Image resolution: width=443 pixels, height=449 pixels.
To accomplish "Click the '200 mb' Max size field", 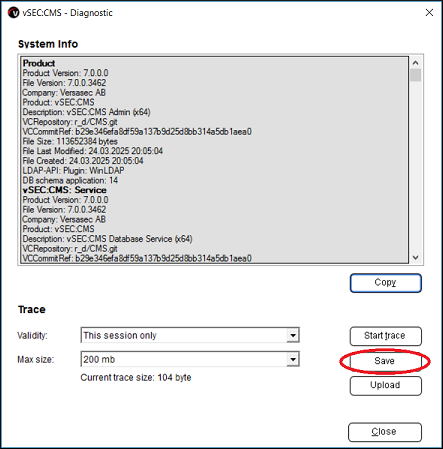I will tap(190, 359).
